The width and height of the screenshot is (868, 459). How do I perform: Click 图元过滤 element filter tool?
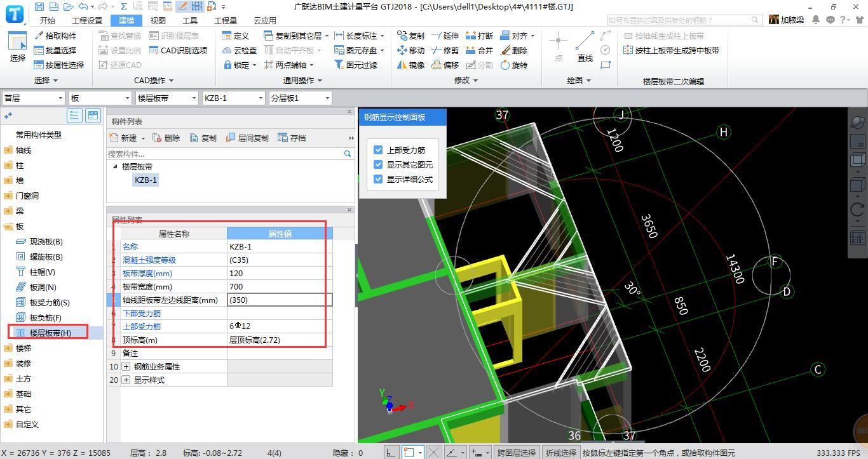click(x=356, y=65)
